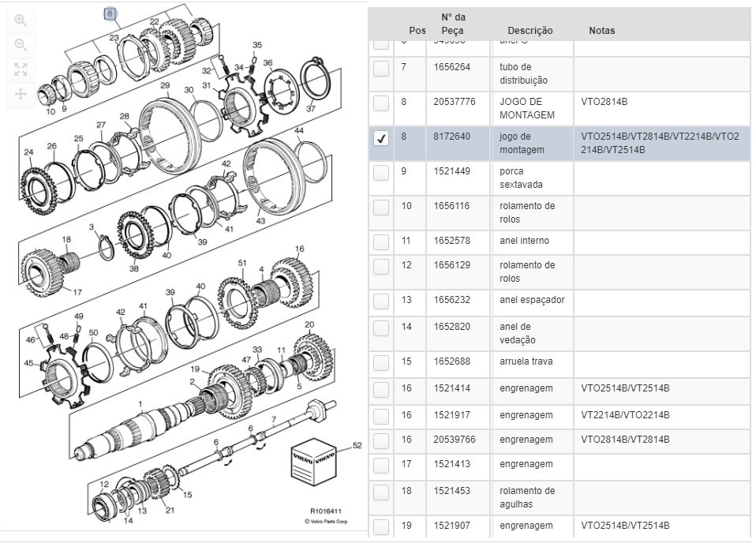Check the anel espaçador 1656232 checkbox
This screenshot has width=756, height=543.
381,301
